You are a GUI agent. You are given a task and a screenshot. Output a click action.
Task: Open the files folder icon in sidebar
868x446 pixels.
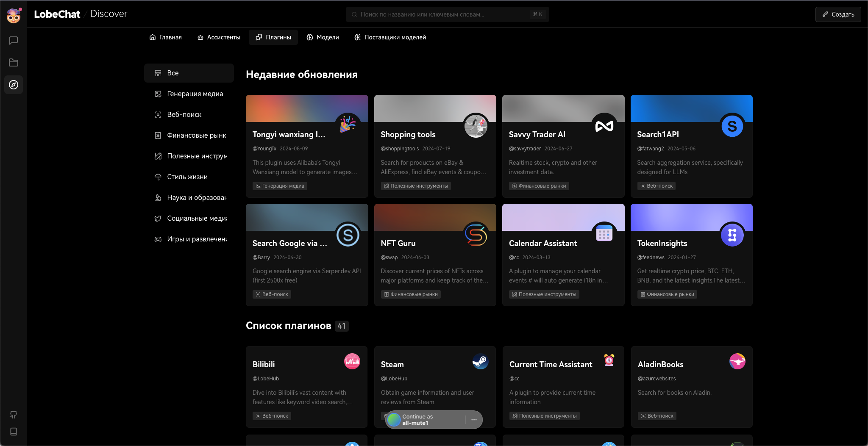(14, 63)
